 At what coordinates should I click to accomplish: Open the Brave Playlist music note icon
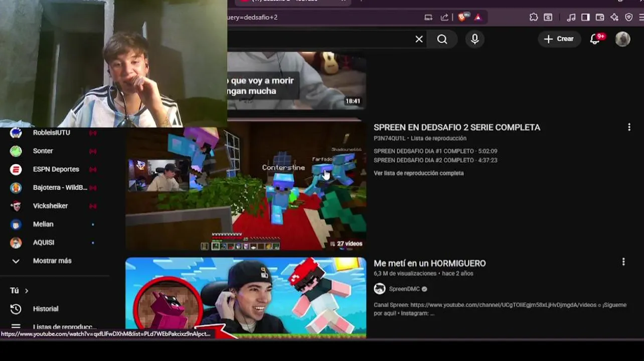(571, 17)
